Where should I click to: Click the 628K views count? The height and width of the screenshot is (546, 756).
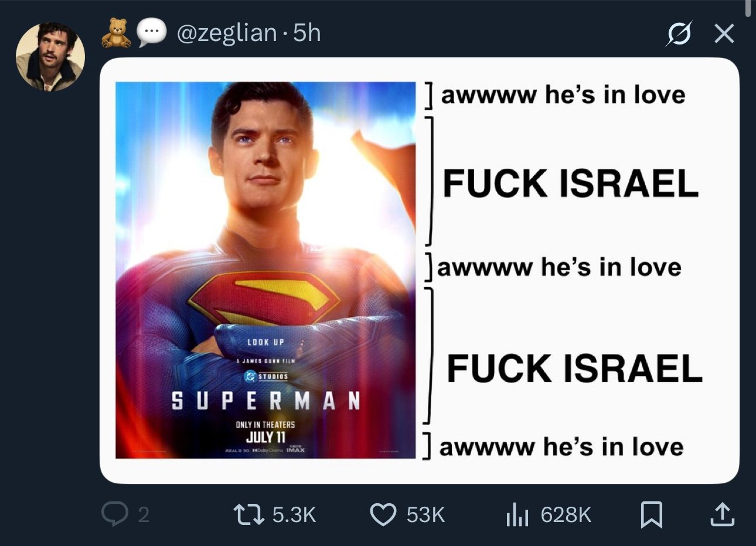566,515
